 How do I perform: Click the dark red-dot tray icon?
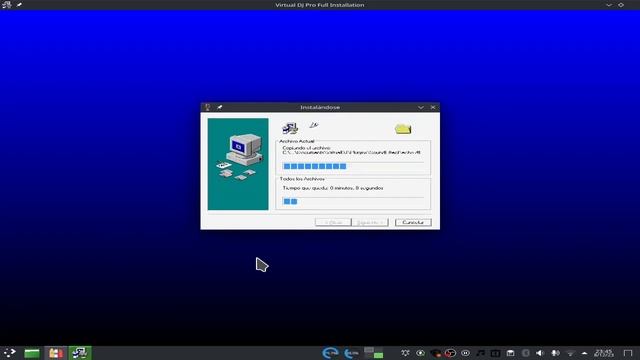tap(436, 353)
